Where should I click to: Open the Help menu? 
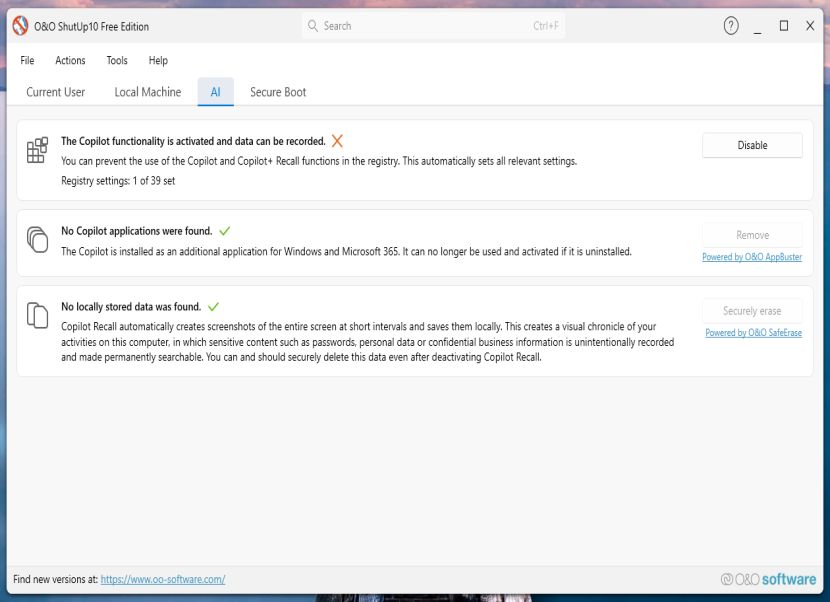coord(158,60)
